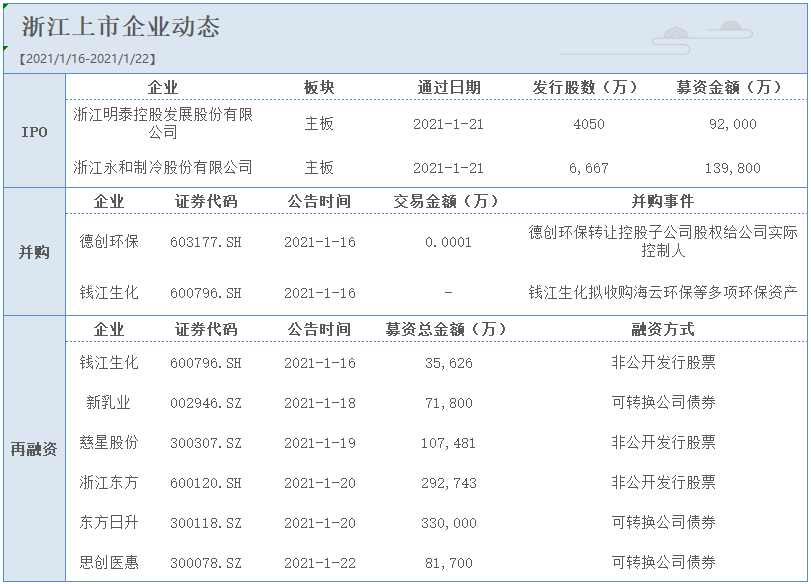This screenshot has width=811, height=584.
Task: Select stock code 603177.SH
Action: (206, 242)
